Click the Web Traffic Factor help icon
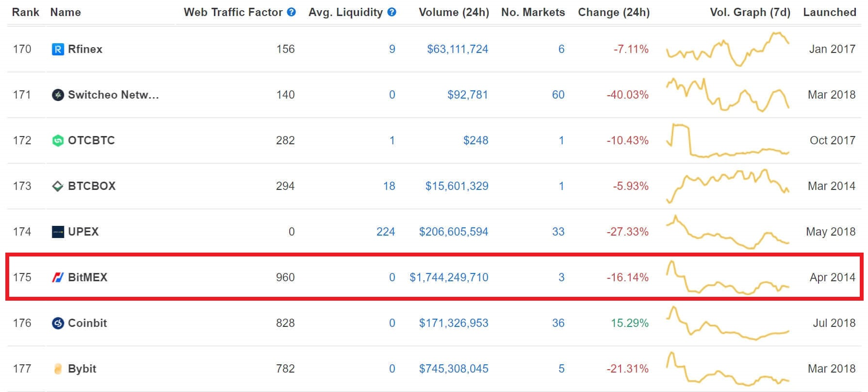Viewport: 868px width, 392px height. click(x=292, y=12)
